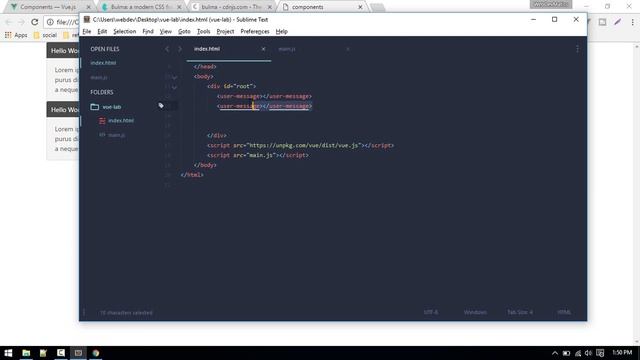This screenshot has width=640, height=360.
Task: Open the tab overflow menu at top right
Action: 577,49
